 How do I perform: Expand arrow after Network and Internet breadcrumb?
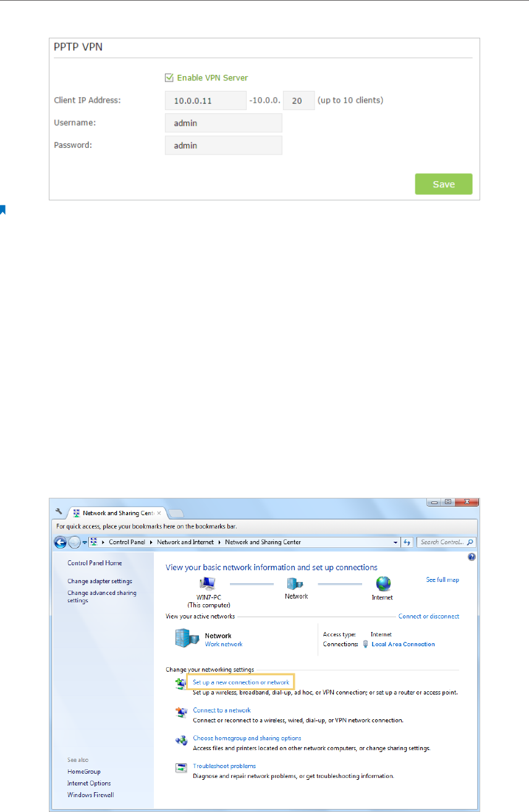tap(219, 542)
